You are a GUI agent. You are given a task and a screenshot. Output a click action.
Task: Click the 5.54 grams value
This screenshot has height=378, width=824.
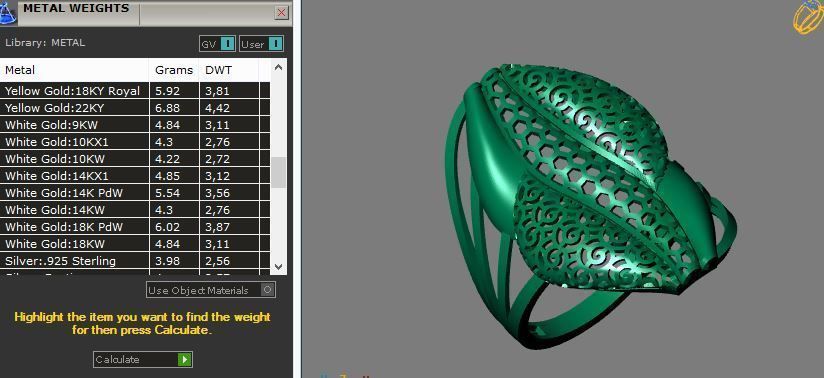tap(168, 193)
